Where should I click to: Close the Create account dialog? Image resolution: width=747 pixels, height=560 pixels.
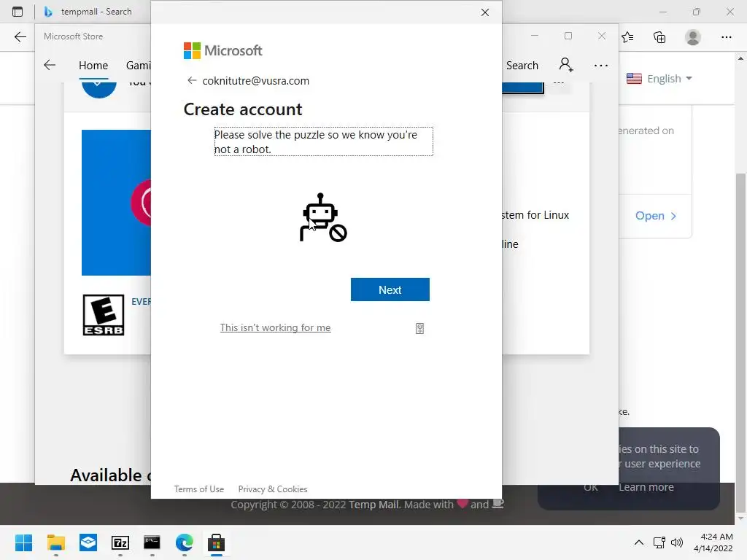click(x=485, y=12)
